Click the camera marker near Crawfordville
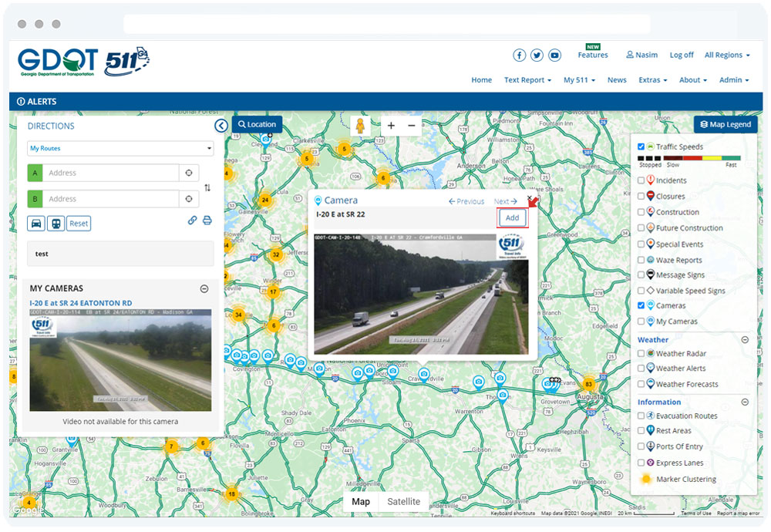 click(424, 375)
